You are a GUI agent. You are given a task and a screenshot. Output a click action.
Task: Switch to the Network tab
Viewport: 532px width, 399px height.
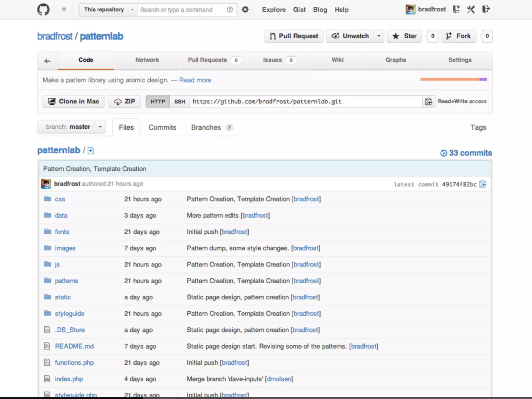click(147, 60)
